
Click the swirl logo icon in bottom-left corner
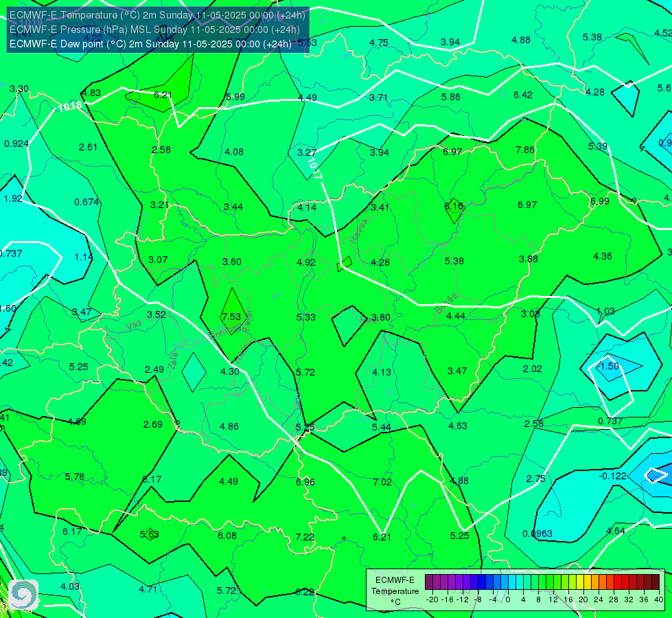[x=23, y=595]
